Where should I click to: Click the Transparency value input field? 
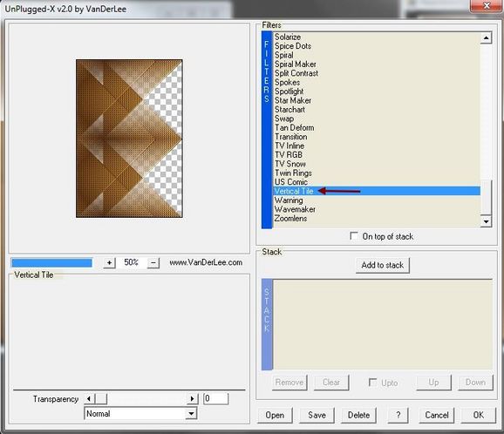pos(215,398)
